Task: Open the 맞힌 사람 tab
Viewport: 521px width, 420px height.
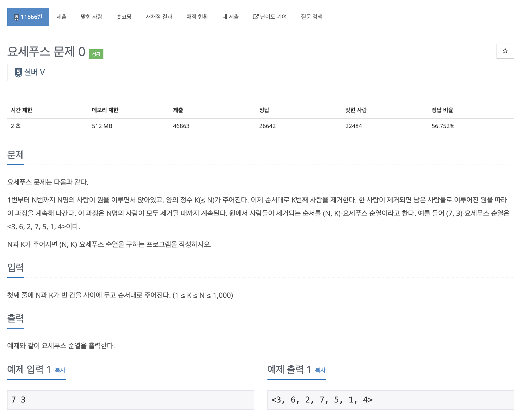Action: tap(91, 17)
